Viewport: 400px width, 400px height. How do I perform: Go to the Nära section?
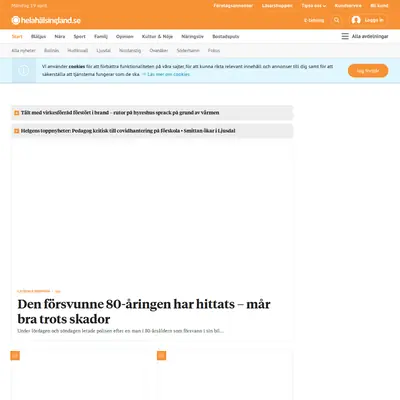click(60, 36)
